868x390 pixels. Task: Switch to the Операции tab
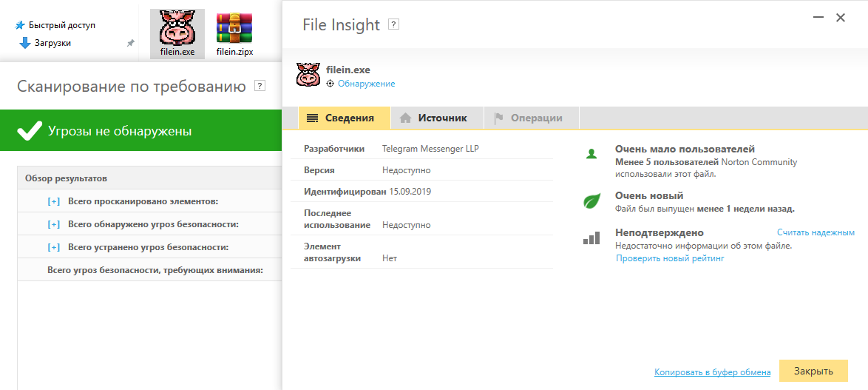pyautogui.click(x=532, y=118)
